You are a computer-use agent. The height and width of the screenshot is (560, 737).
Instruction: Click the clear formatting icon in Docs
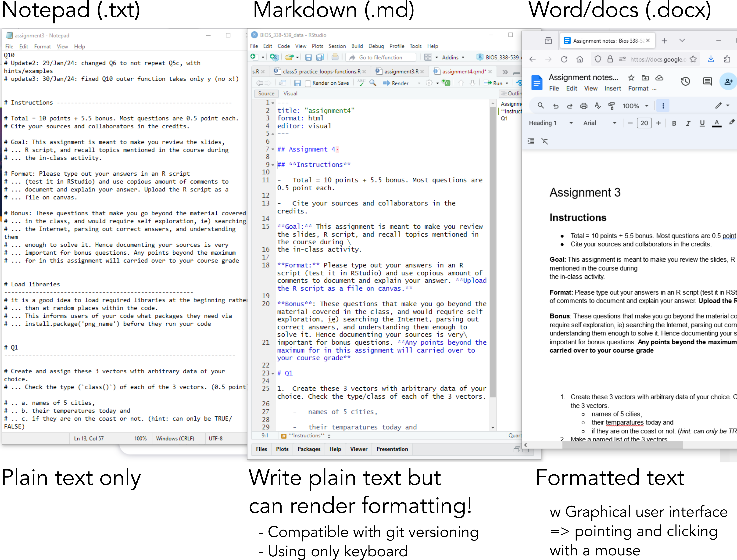click(545, 141)
